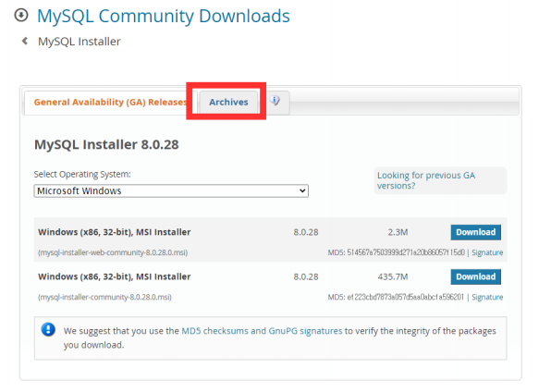551x392 pixels.
Task: Click the MySQL Installer breadcrumb text
Action: coord(80,42)
